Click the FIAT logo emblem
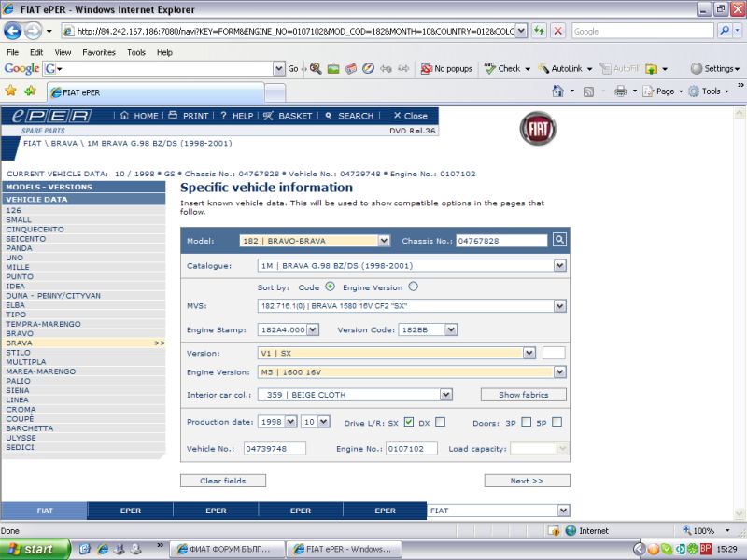Screen dimensions: 747x560 pyautogui.click(x=537, y=129)
